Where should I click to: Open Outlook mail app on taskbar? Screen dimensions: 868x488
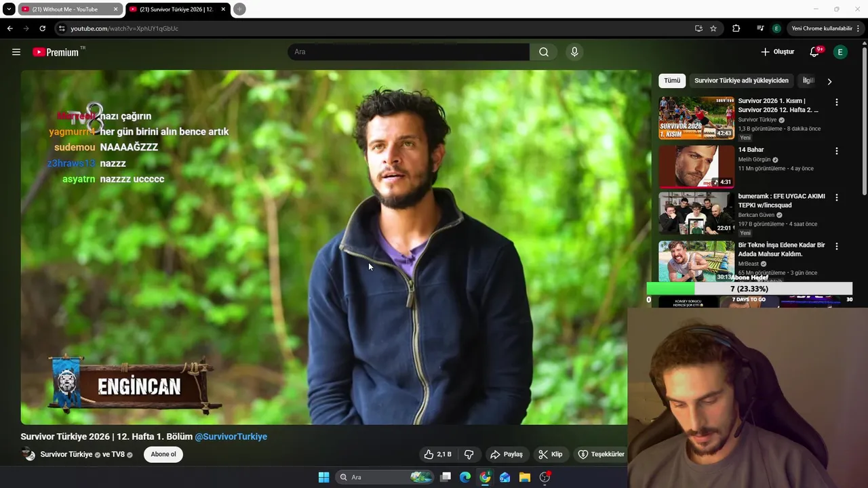[x=505, y=477]
